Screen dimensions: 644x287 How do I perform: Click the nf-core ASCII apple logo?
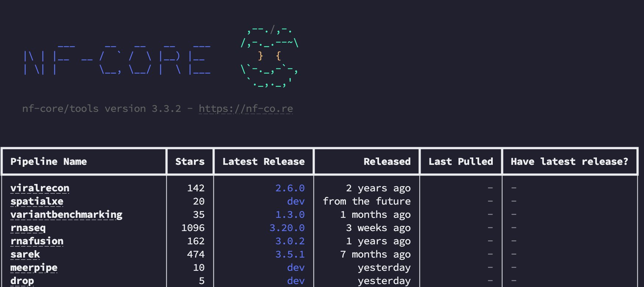click(269, 56)
